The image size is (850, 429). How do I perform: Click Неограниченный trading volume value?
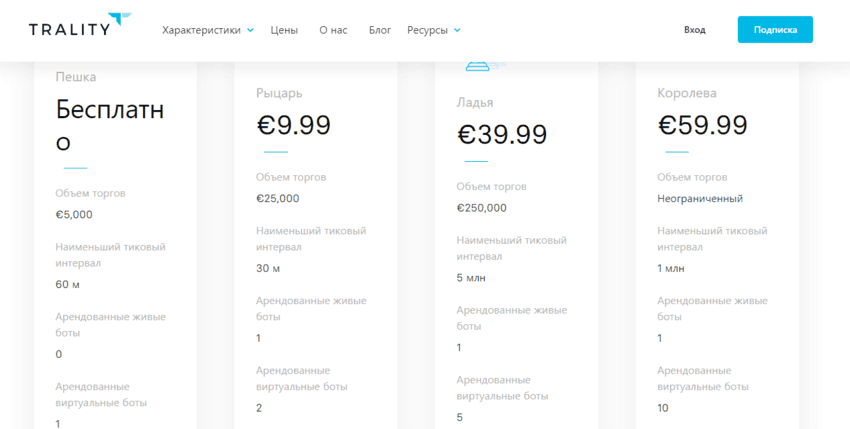tap(700, 199)
